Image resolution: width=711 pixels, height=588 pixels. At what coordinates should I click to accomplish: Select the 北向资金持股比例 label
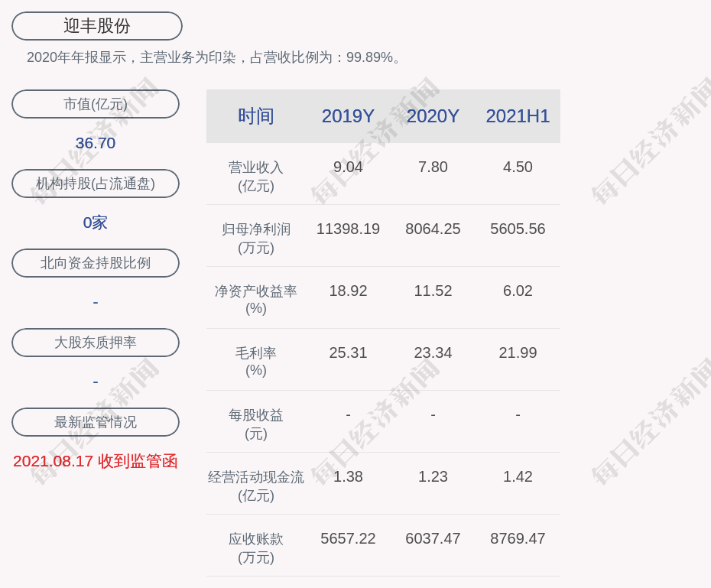coord(96,263)
